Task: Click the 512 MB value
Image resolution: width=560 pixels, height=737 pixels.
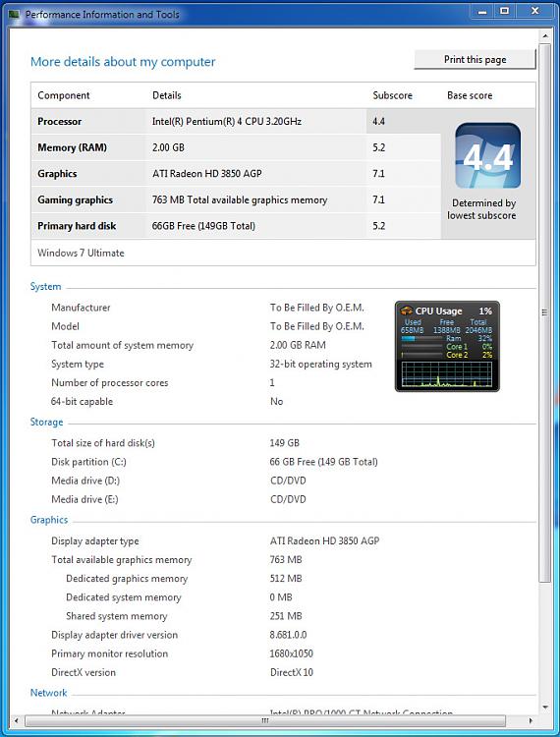Action: [286, 579]
